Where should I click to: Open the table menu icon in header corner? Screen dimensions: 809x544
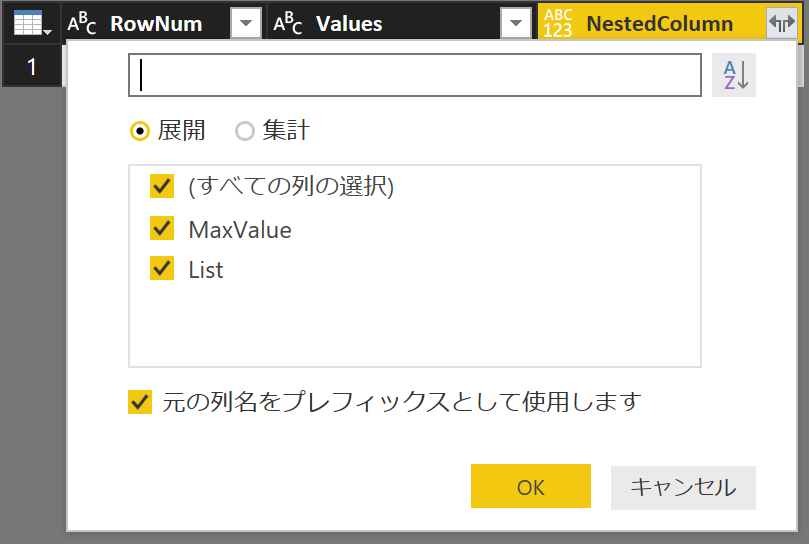pos(33,24)
